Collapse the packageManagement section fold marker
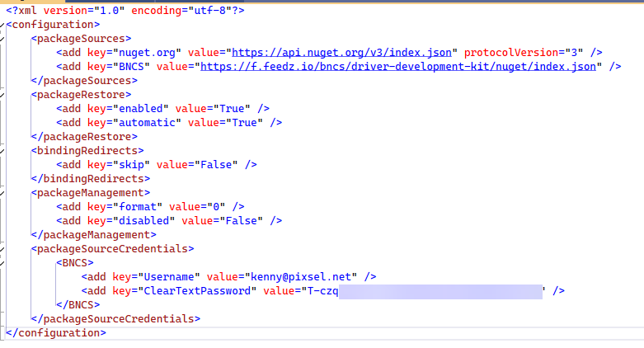This screenshot has width=644, height=348. 3,192
